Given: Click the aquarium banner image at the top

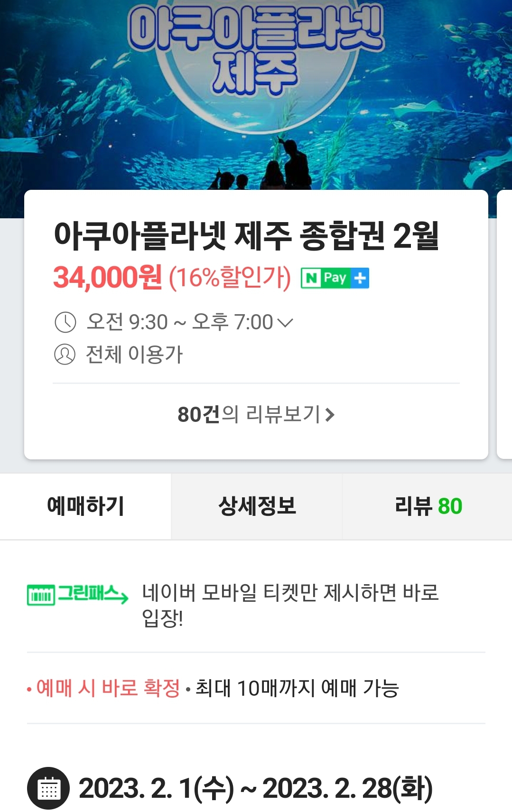Looking at the screenshot, I should point(256,95).
